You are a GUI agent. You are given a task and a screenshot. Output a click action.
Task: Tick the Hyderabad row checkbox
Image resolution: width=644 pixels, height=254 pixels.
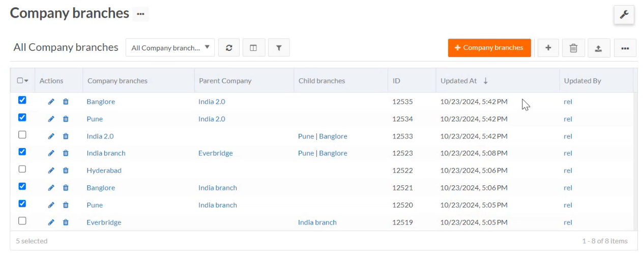point(22,169)
